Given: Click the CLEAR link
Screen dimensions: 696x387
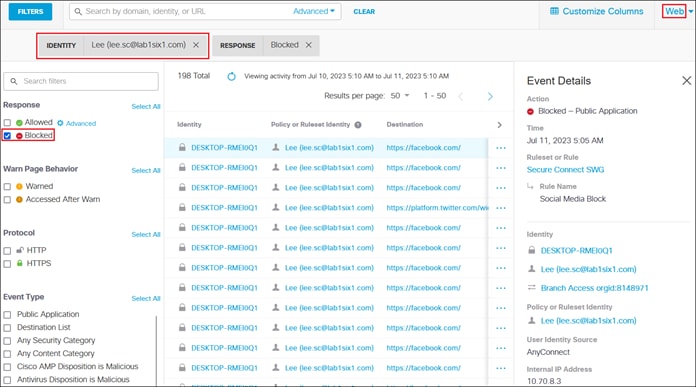Looking at the screenshot, I should [364, 12].
